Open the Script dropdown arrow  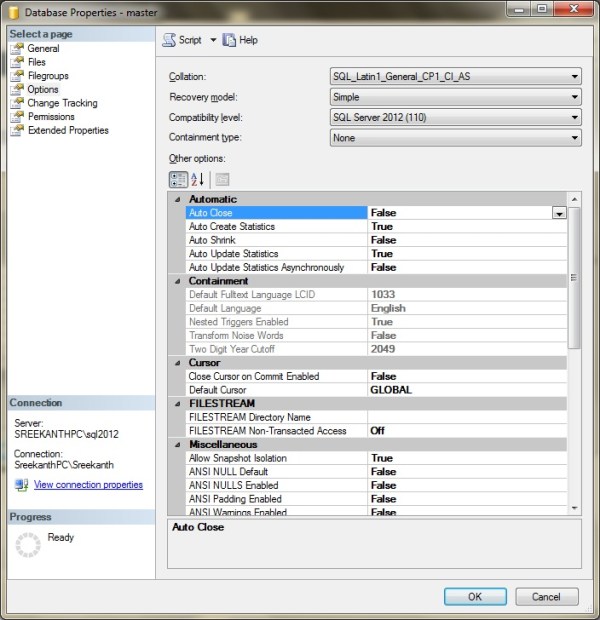[x=212, y=40]
